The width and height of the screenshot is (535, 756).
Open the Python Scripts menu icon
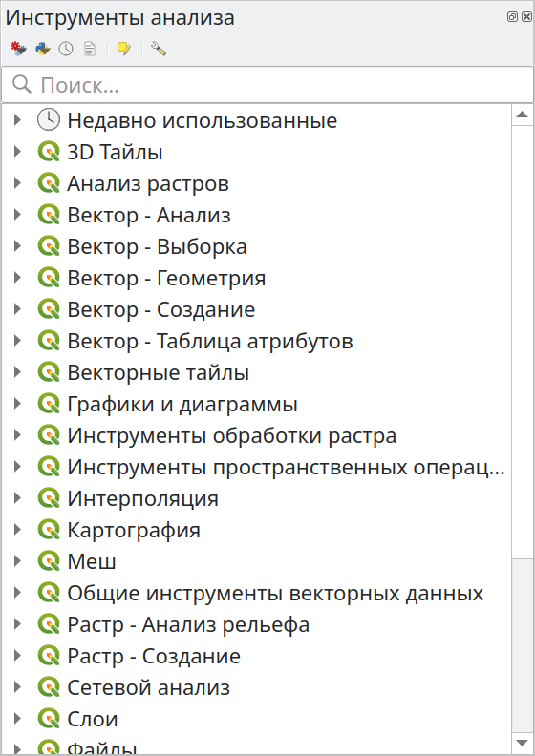click(x=42, y=49)
